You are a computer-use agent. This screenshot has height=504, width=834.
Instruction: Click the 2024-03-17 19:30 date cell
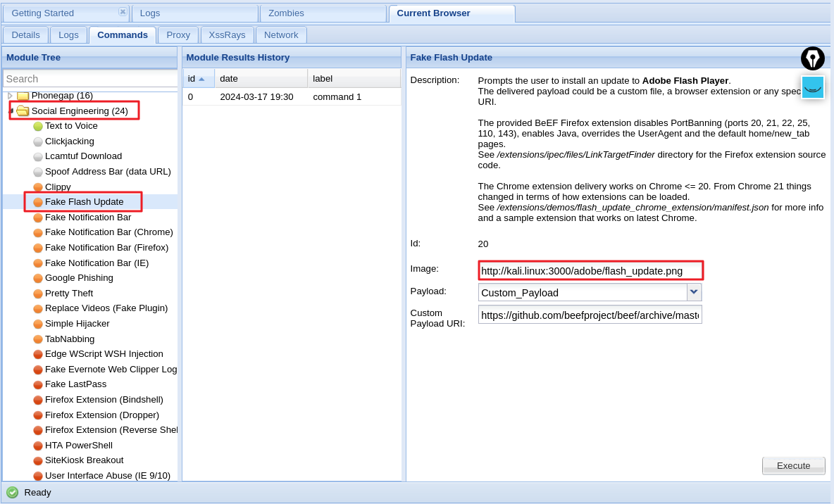(x=256, y=96)
